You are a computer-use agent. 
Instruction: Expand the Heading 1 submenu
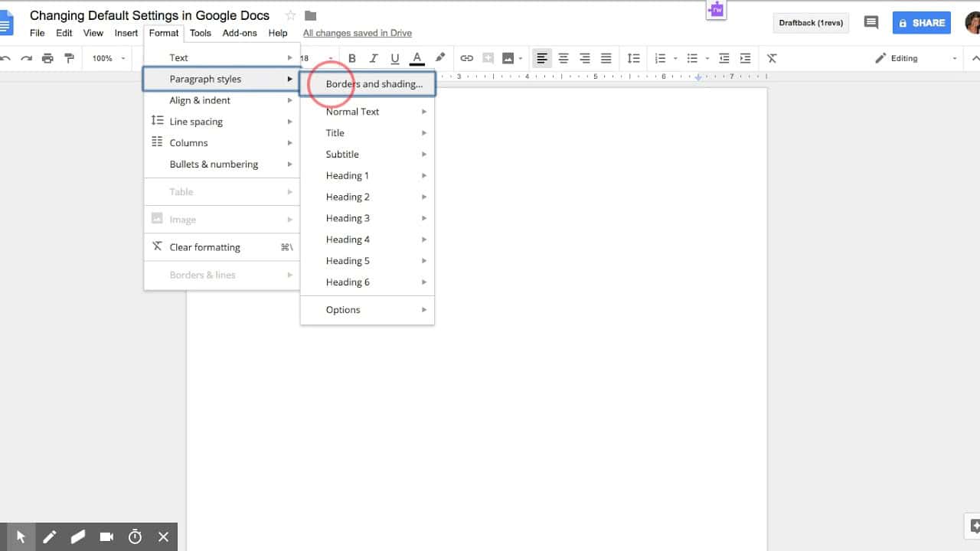coord(367,176)
